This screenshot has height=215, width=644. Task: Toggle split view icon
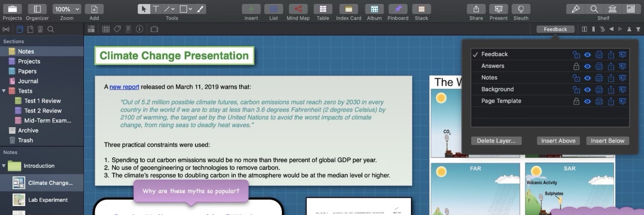click(x=584, y=29)
